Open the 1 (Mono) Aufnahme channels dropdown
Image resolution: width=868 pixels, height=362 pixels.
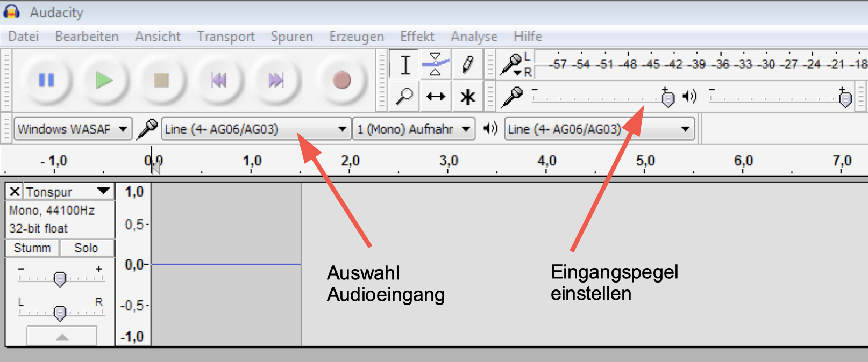pos(414,129)
